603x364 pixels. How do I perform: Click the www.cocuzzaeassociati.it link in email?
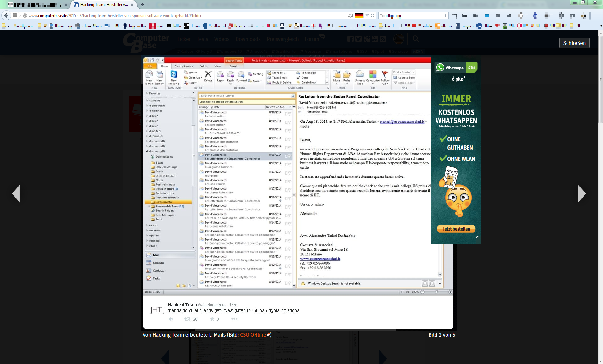[320, 259]
